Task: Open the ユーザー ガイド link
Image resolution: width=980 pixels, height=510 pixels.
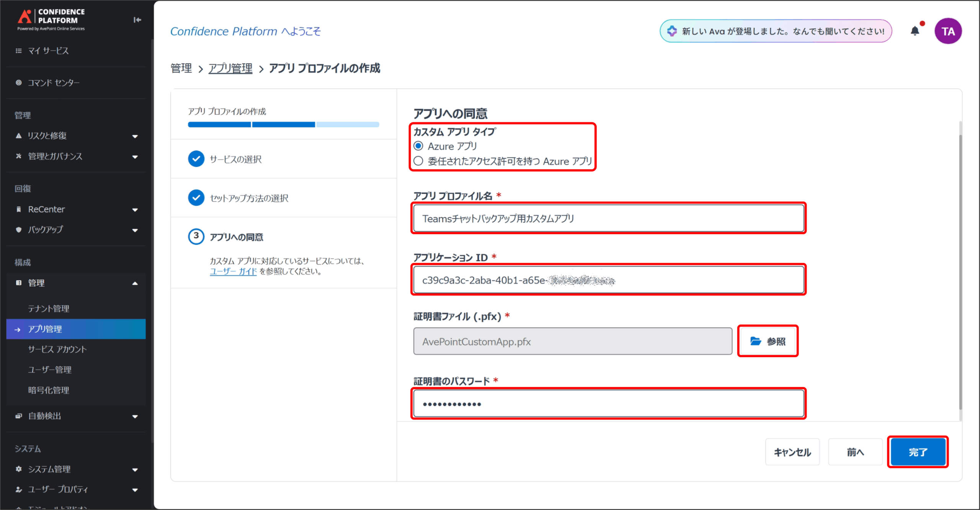Action: tap(233, 271)
